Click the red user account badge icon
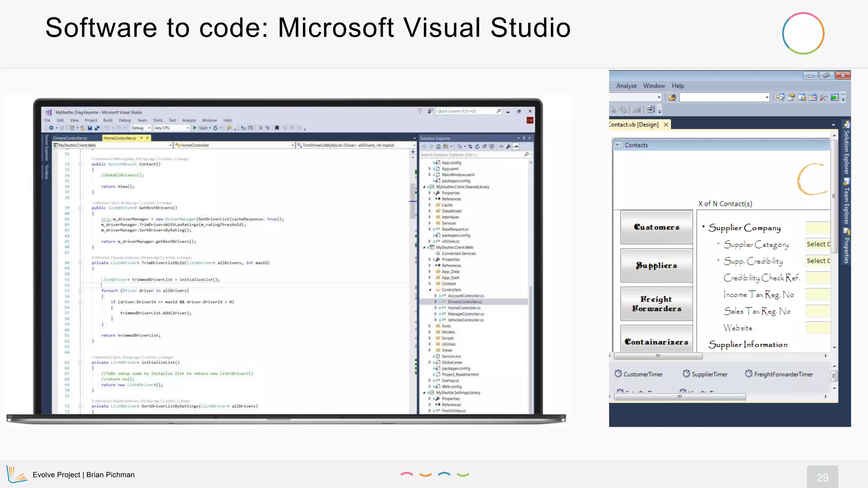Viewport: 868px width, 488px height. 530,120
